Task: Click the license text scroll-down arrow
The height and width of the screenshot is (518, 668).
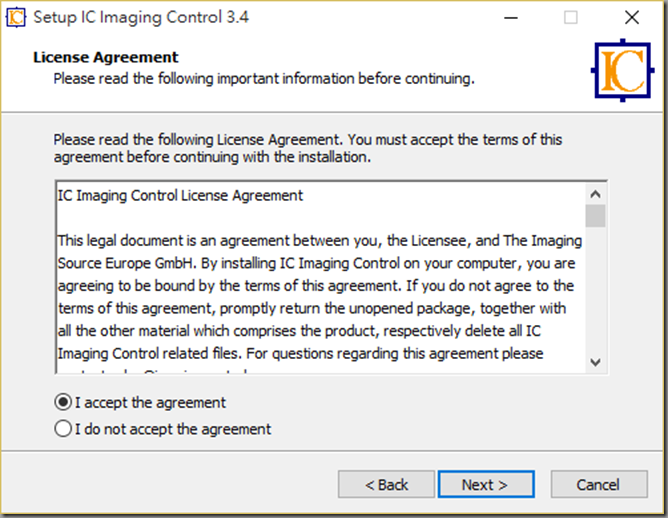Action: click(595, 363)
